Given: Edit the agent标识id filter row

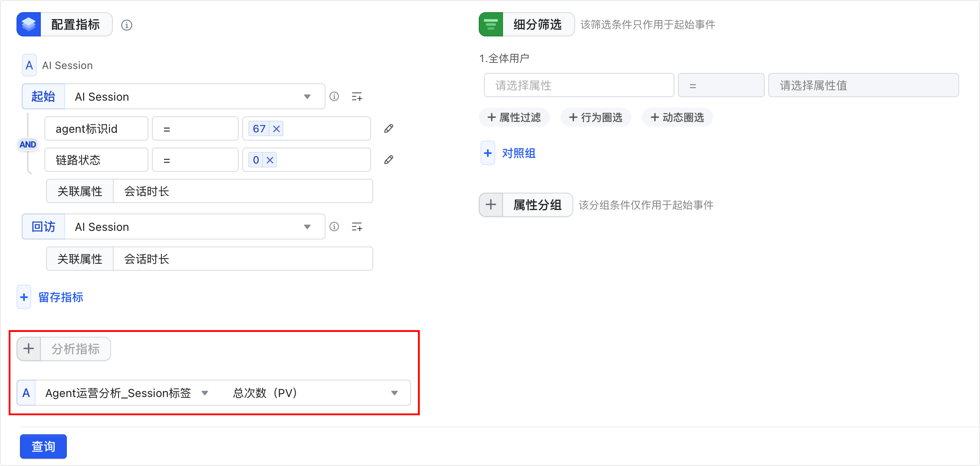Looking at the screenshot, I should [389, 128].
